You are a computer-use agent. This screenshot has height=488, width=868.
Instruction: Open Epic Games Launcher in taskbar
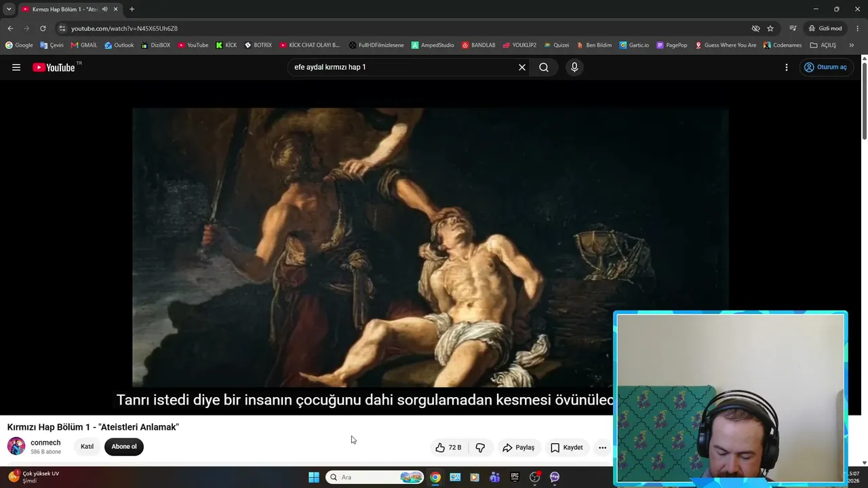point(515,477)
